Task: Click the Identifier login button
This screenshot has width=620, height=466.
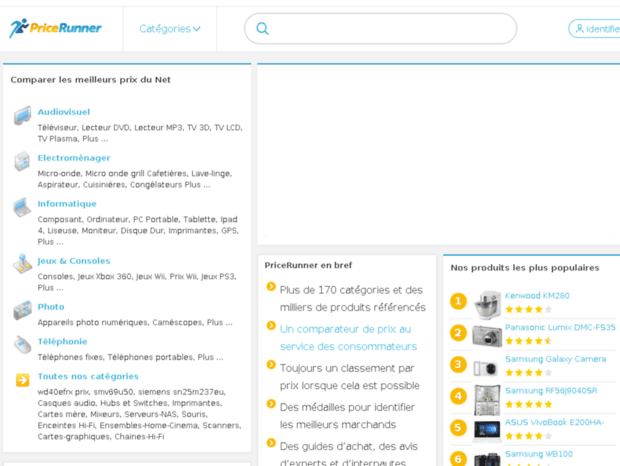Action: pos(594,29)
